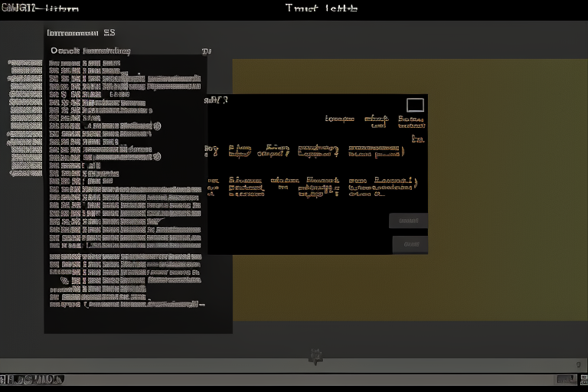Click the circular icon ending the second marked list row
Viewport: 588px width, 392px height.
[156, 156]
